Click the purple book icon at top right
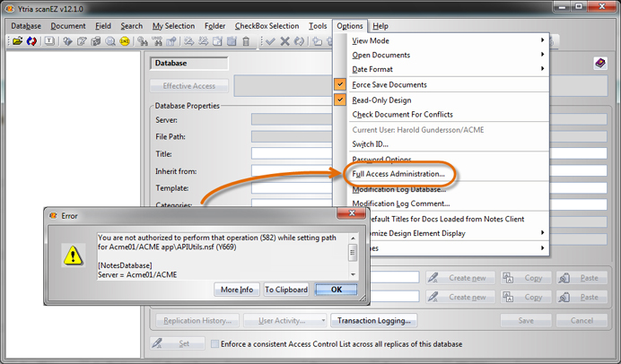Image resolution: width=621 pixels, height=364 pixels. (x=600, y=63)
